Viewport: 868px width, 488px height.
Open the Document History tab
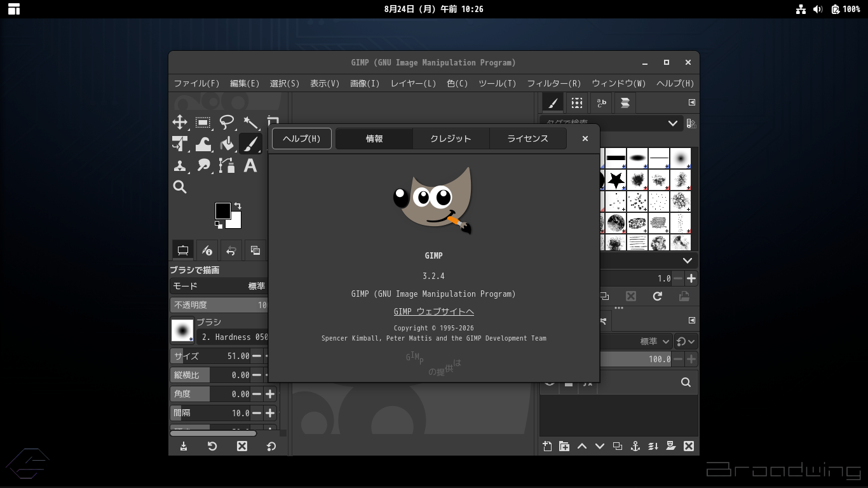[x=625, y=103]
